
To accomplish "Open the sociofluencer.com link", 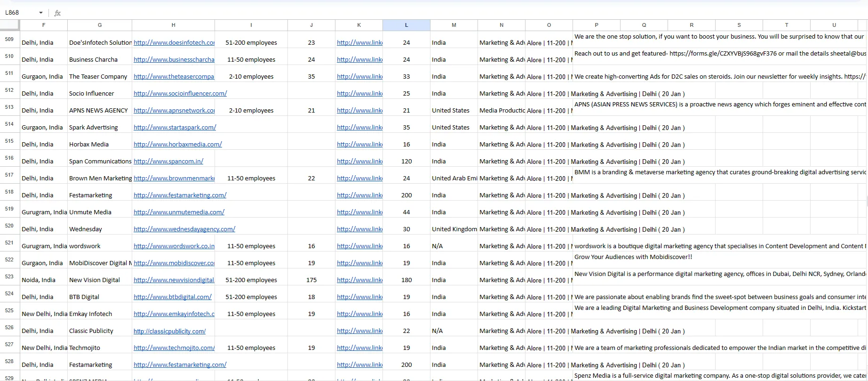I will (180, 93).
